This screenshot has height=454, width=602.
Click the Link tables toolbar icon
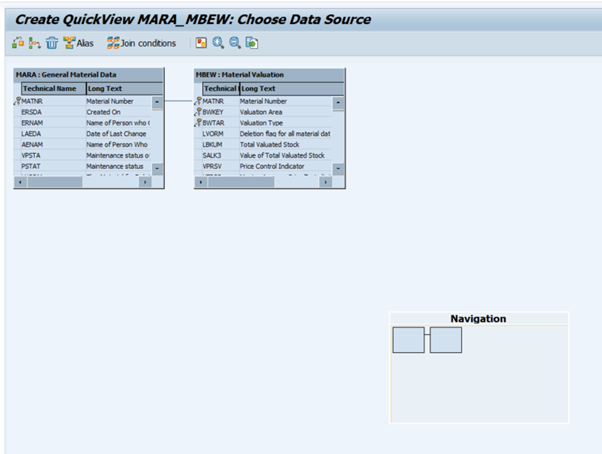coord(35,43)
